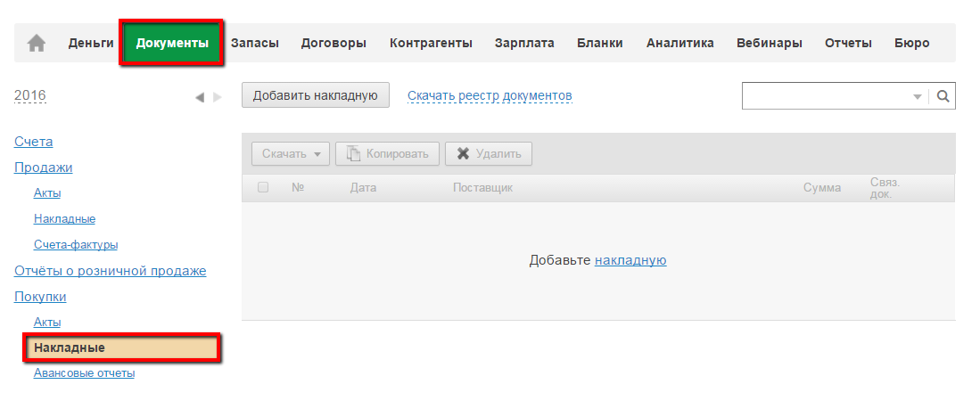The width and height of the screenshot is (980, 417).
Task: Open the search field dropdown arrow
Action: pyautogui.click(x=918, y=97)
